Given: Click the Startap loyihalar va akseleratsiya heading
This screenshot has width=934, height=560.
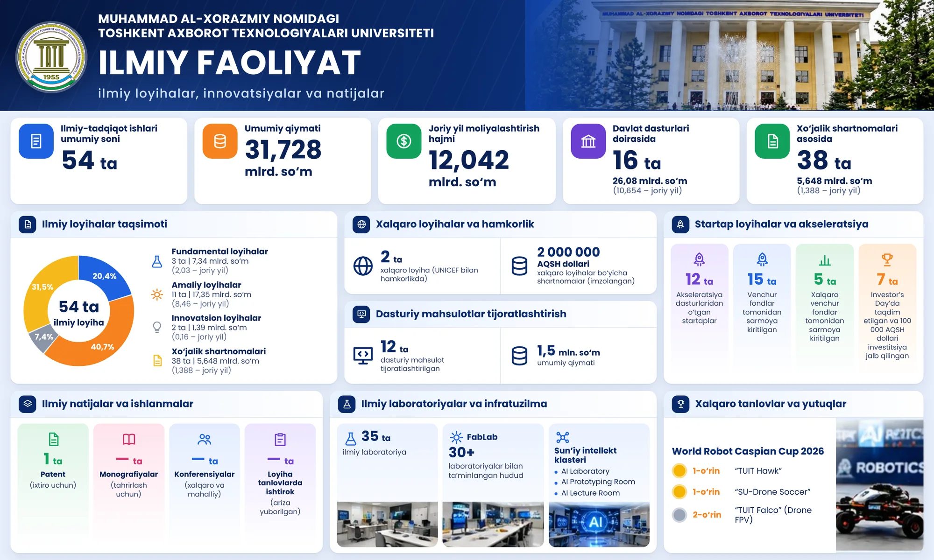Looking at the screenshot, I should click(x=781, y=224).
